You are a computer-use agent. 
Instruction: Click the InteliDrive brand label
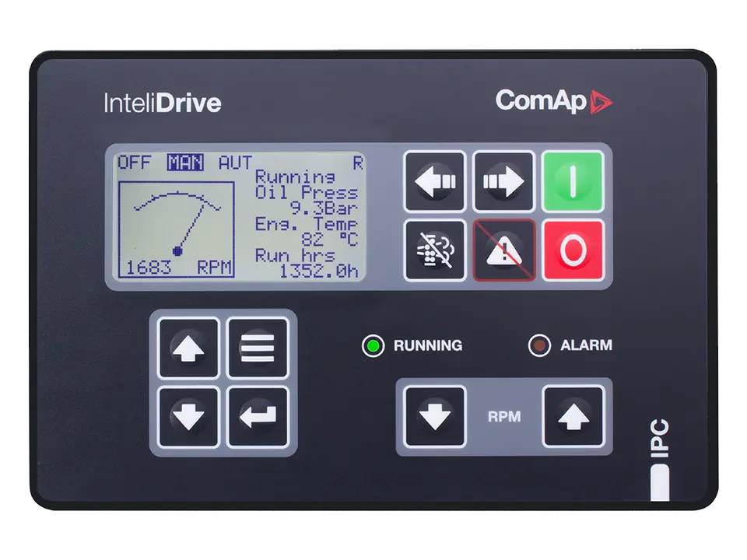pyautogui.click(x=163, y=103)
